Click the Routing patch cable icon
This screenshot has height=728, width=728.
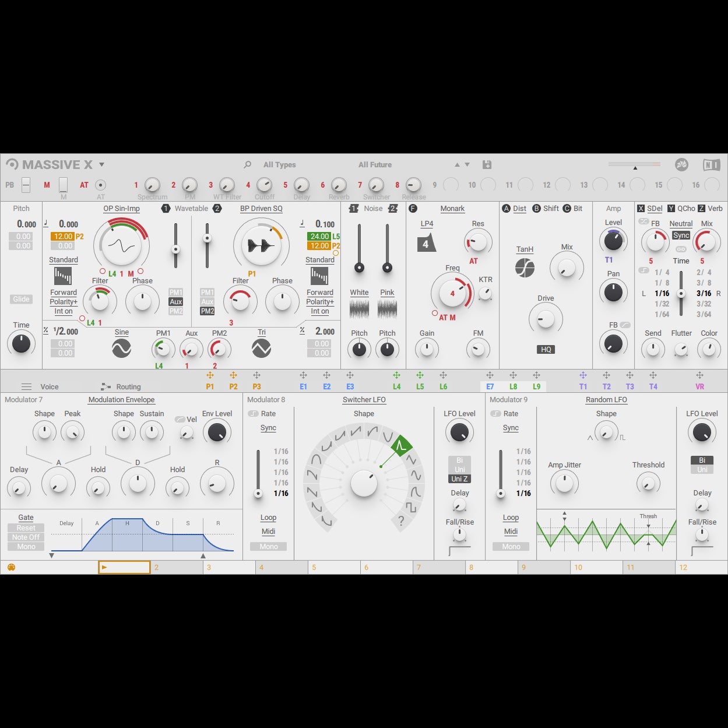(x=105, y=386)
